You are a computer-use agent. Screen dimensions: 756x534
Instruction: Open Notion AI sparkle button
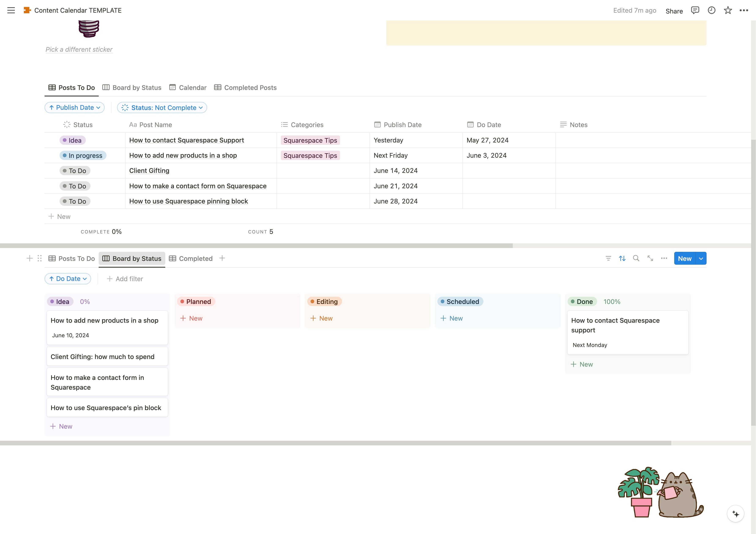(735, 514)
